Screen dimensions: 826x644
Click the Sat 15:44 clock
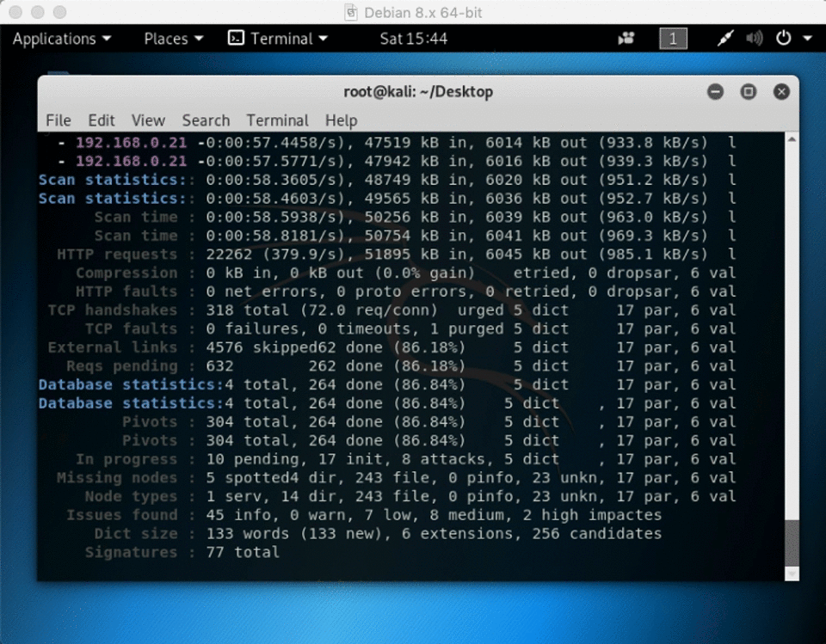tap(413, 39)
